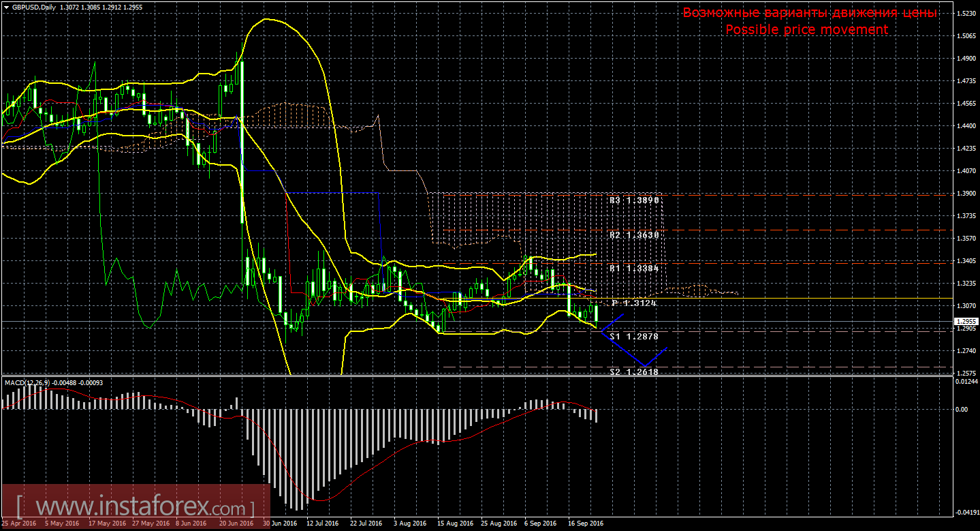Viewport: 980px width, 531px height.
Task: Click the dropdown triangle beside GBPUSD,Daily
Action: [x=6, y=7]
